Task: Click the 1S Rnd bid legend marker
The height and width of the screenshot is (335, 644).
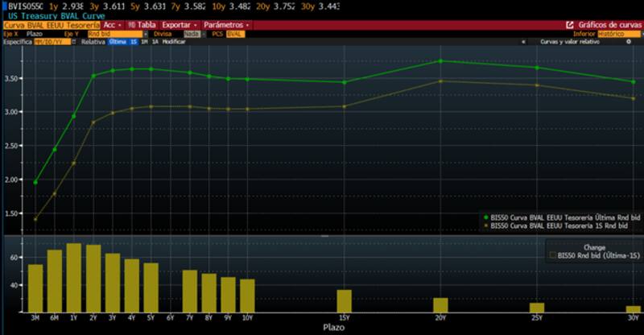Action: pos(485,226)
